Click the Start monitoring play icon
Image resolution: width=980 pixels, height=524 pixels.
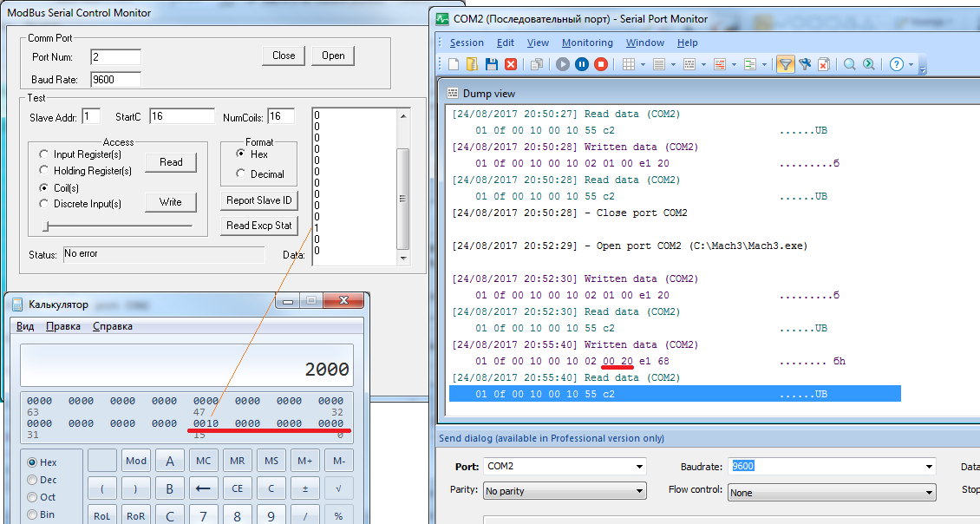[x=563, y=64]
